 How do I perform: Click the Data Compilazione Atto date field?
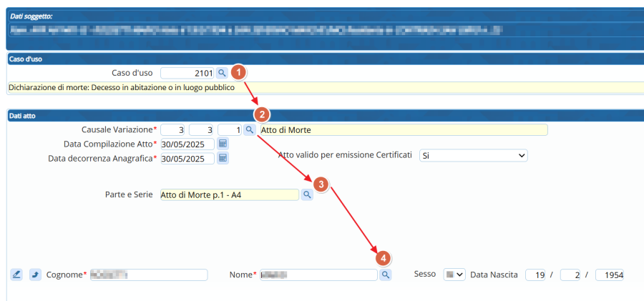click(x=187, y=144)
